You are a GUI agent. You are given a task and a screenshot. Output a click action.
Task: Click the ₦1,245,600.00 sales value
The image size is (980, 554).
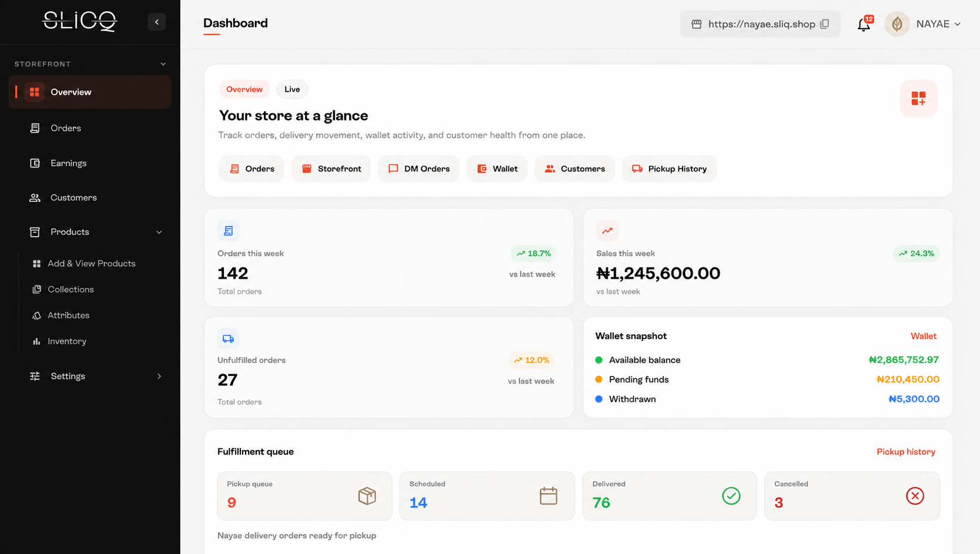[658, 273]
